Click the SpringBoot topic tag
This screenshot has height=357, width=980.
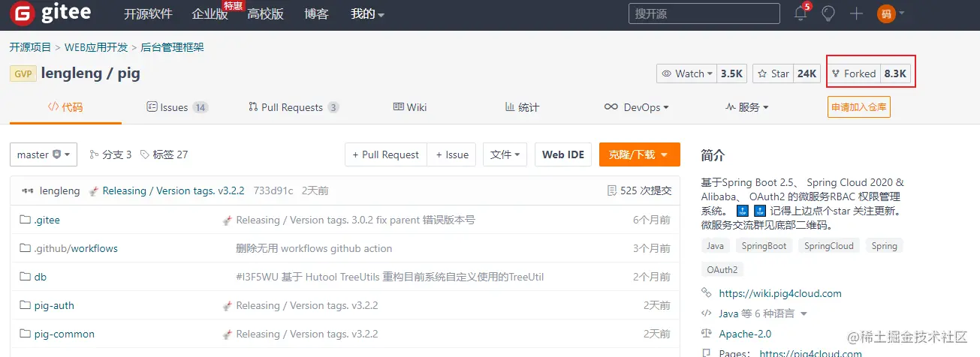764,246
